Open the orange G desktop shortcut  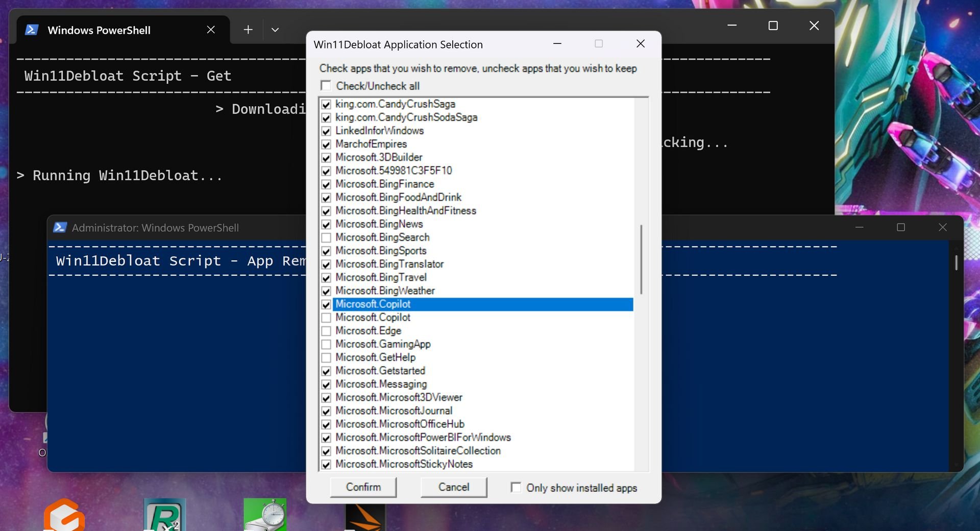pos(64,515)
